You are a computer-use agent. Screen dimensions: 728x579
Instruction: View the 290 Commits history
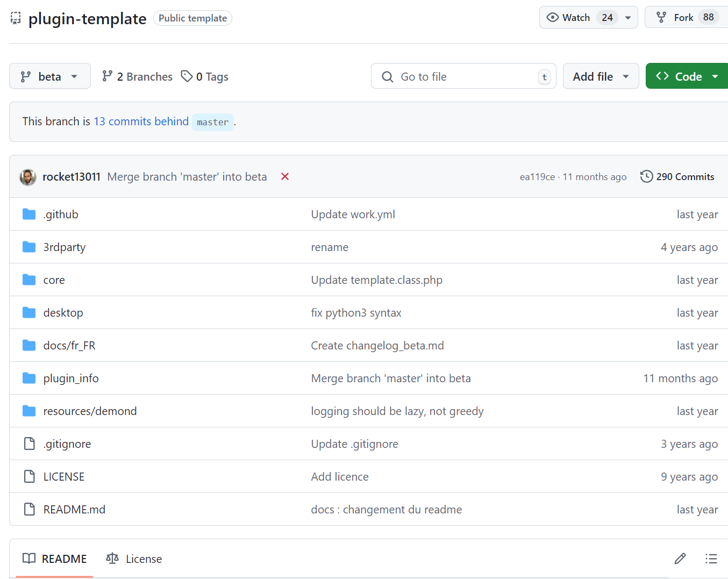[x=677, y=177]
